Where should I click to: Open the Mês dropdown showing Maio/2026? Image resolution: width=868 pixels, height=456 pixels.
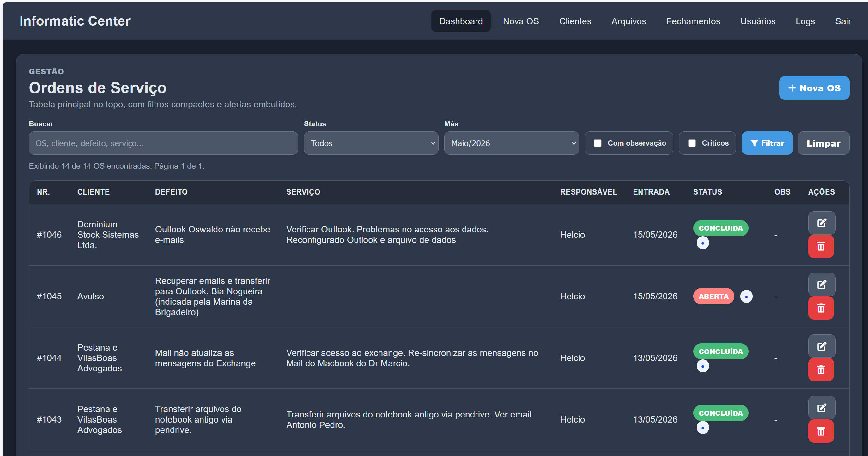[511, 143]
